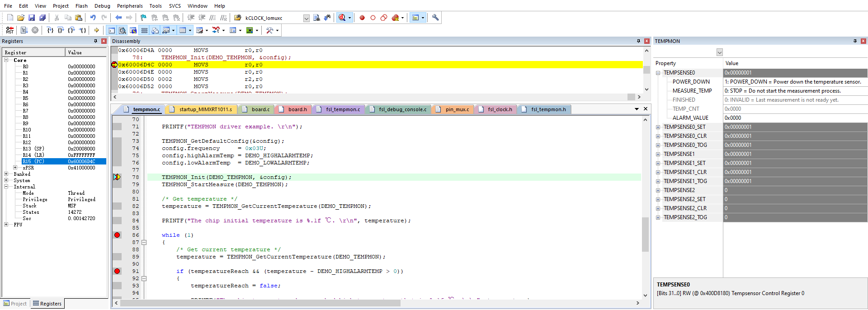868x310 pixels.
Task: Toggle auto-hide pin on TEMPMON panel
Action: pyautogui.click(x=855, y=41)
